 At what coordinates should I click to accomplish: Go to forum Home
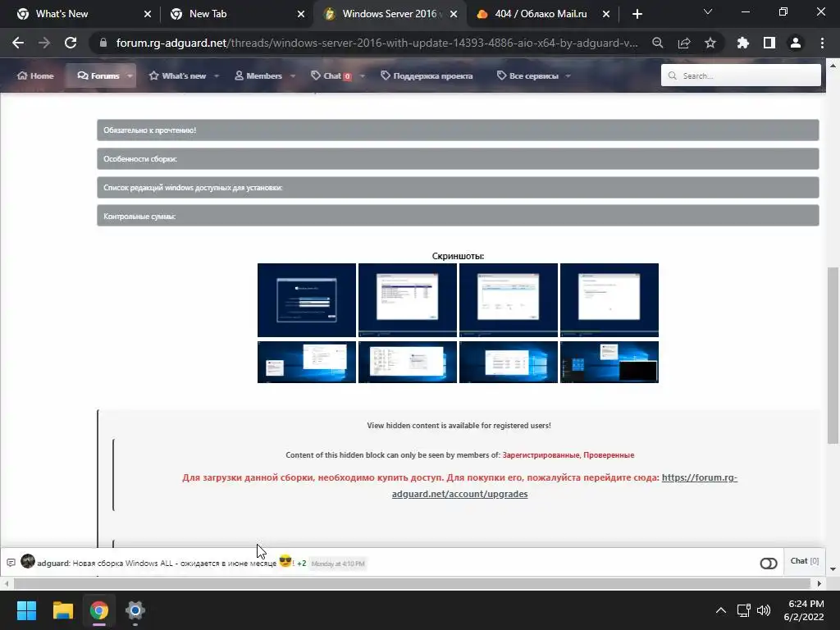pyautogui.click(x=35, y=75)
